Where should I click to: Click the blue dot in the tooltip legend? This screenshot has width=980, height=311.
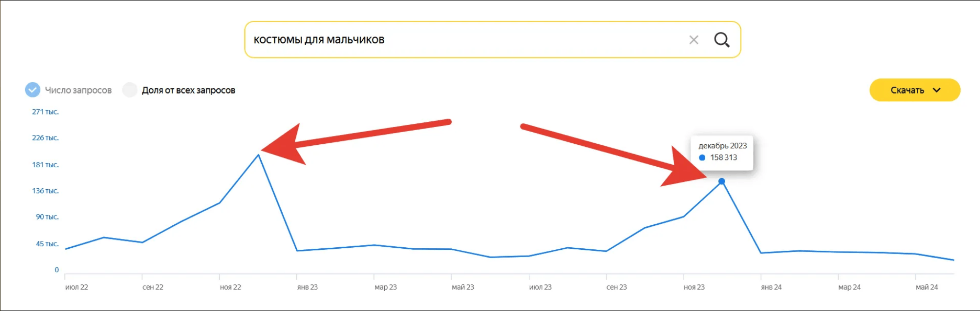702,157
